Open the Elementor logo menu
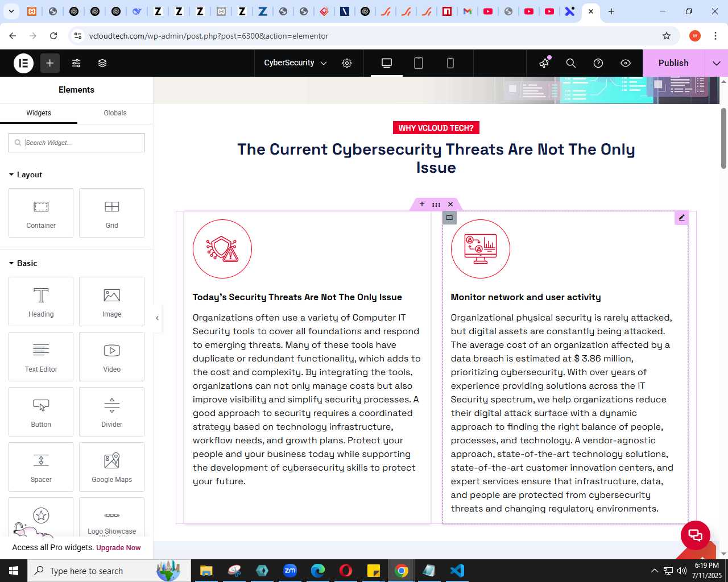The image size is (728, 582). tap(24, 63)
